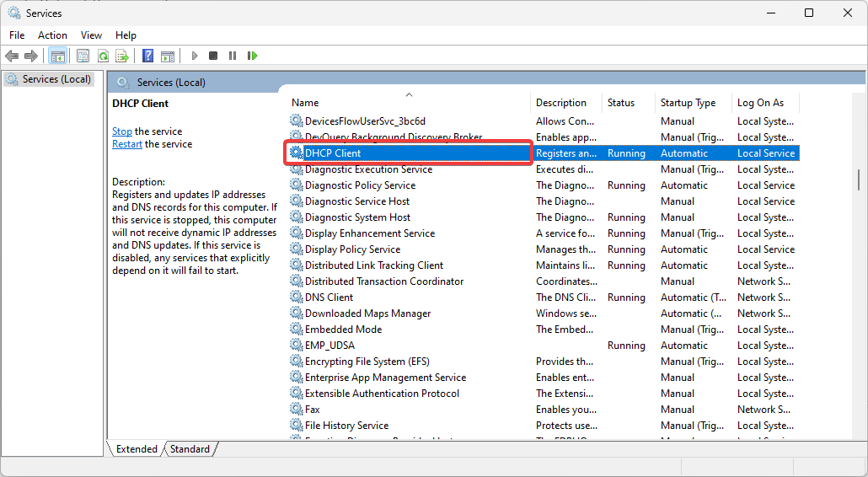This screenshot has width=868, height=477.
Task: Click the Back arrow in toolbar
Action: 12,56
